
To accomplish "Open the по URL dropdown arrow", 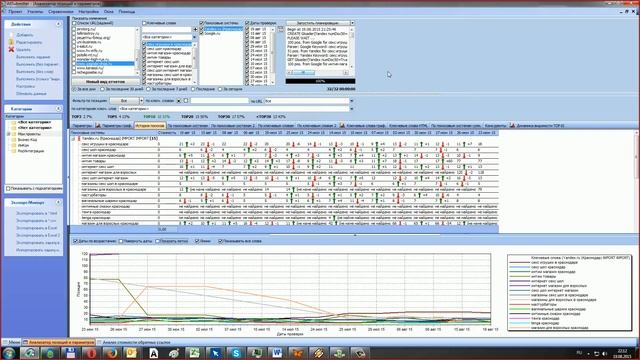I will click(352, 100).
